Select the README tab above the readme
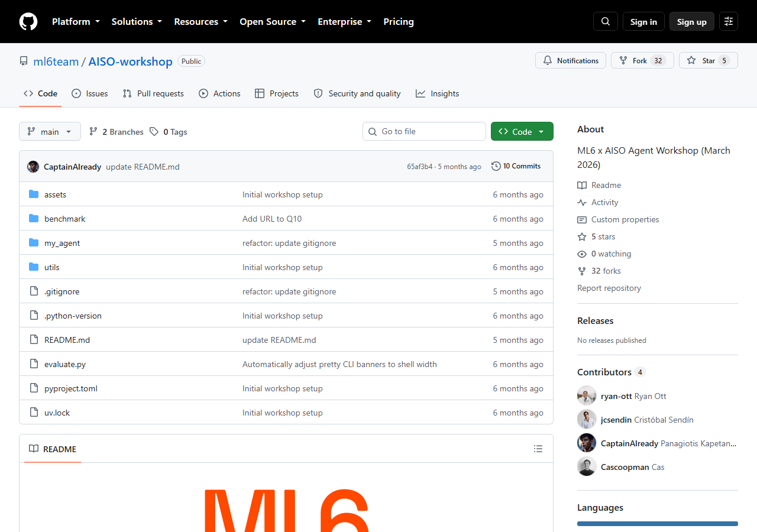Screen dimensions: 757x532 point(53,449)
